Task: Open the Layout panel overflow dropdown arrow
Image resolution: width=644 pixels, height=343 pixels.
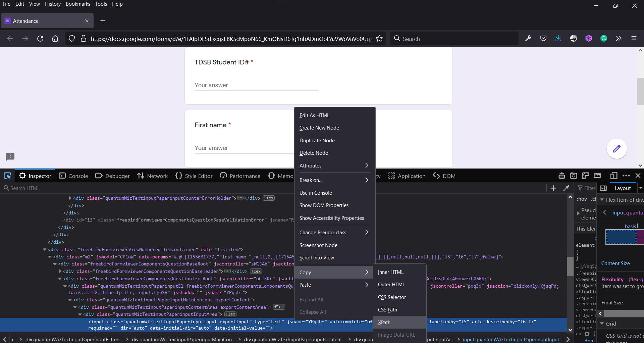Action: pos(641,188)
